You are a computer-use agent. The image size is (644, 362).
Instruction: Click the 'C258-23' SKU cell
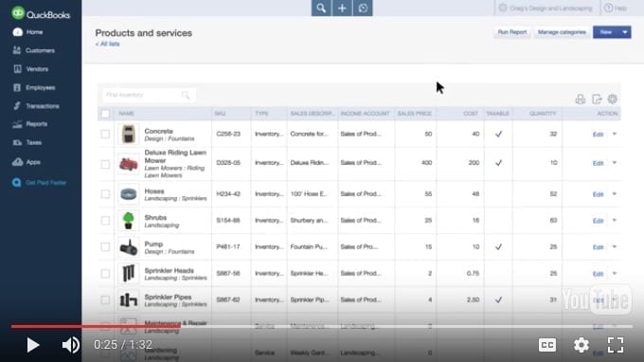228,134
